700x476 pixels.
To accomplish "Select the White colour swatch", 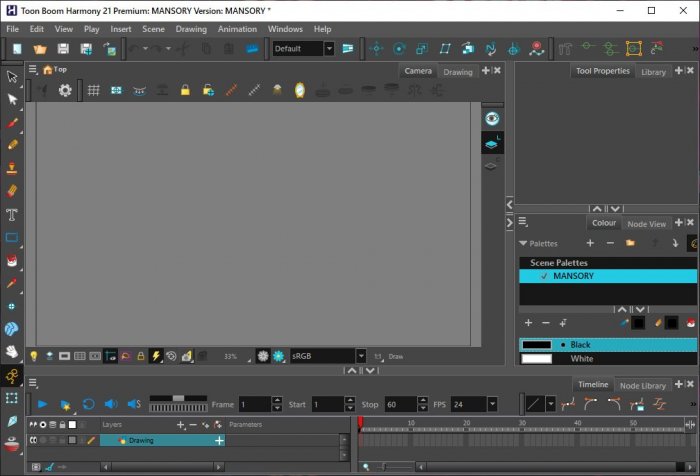I will pyautogui.click(x=537, y=358).
